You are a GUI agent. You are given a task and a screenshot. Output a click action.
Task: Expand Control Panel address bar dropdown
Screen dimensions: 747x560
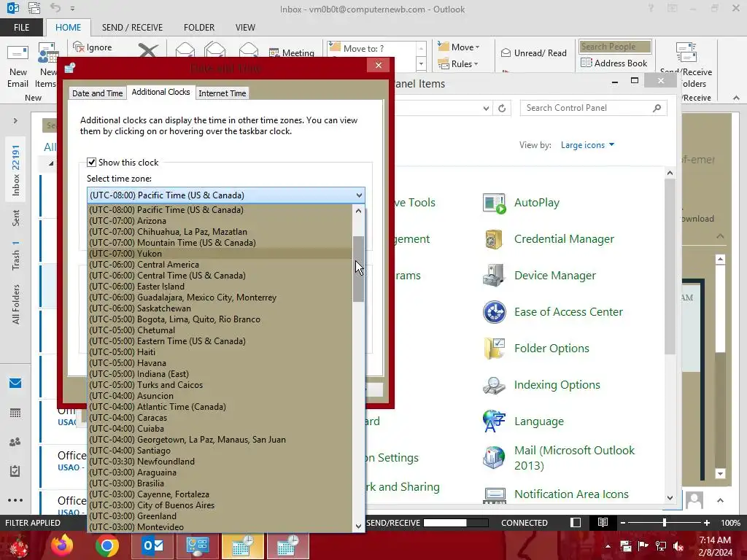[486, 108]
